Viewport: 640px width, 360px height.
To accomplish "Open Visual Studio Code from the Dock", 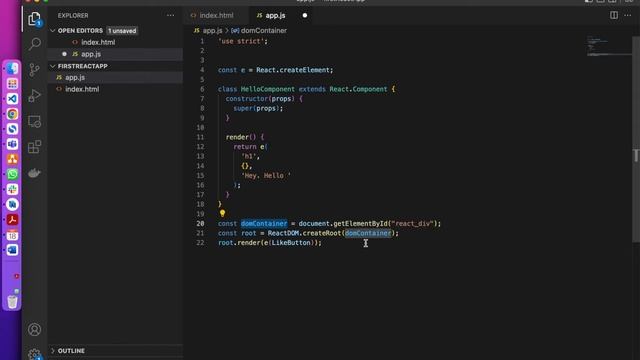I will coord(12,99).
